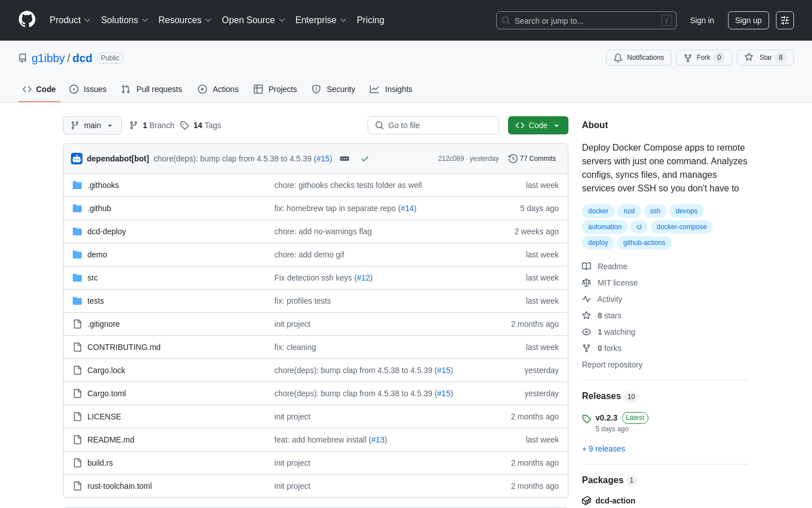Viewport: 812px width, 508px height.
Task: Click the star icon next to 8 stars
Action: 586,316
